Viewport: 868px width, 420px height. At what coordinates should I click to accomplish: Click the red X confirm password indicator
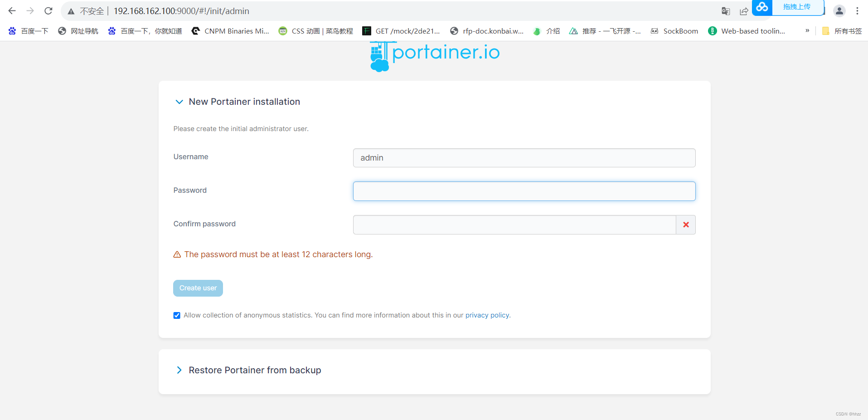[x=686, y=225]
